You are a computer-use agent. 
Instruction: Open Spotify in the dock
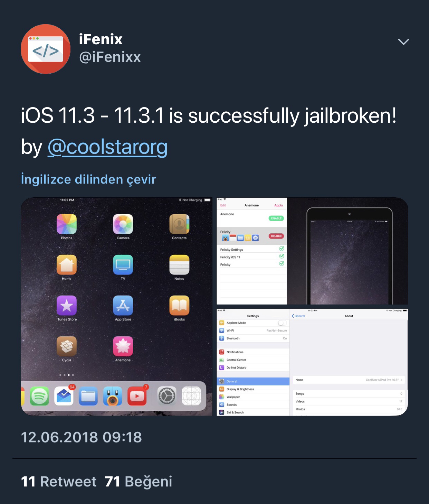click(39, 396)
